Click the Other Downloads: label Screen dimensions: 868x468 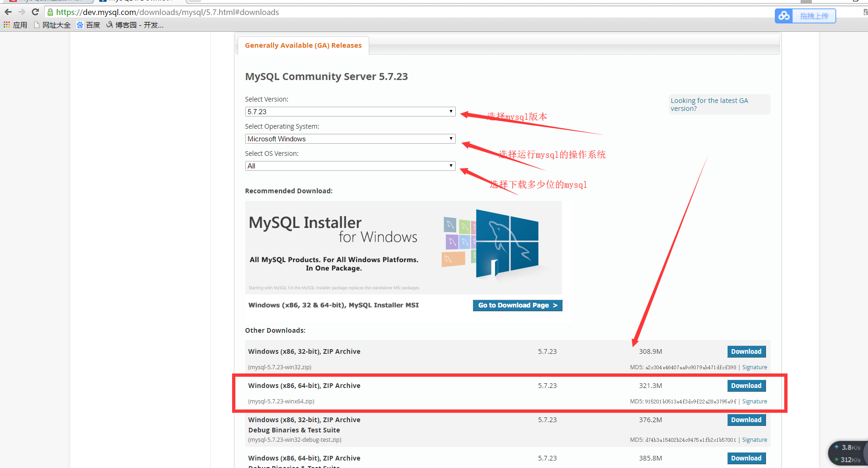[x=275, y=330]
